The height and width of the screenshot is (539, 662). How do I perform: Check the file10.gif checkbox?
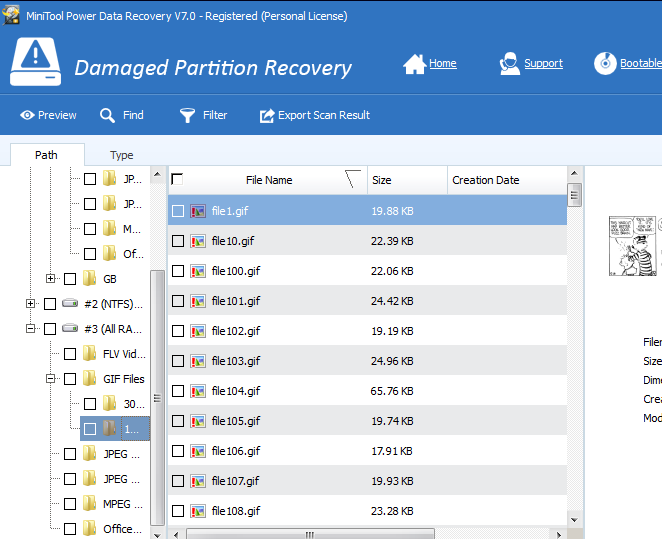[178, 241]
